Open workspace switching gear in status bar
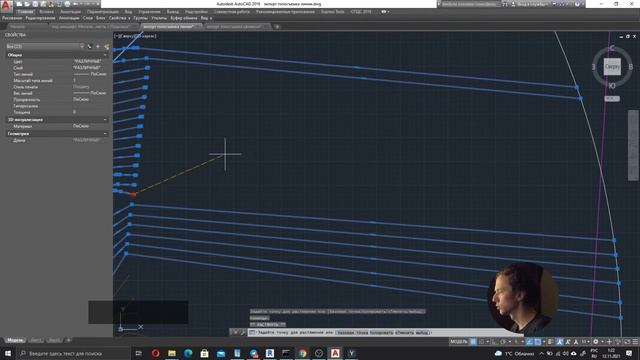Image resolution: width=640 pixels, height=360 pixels. (596, 342)
